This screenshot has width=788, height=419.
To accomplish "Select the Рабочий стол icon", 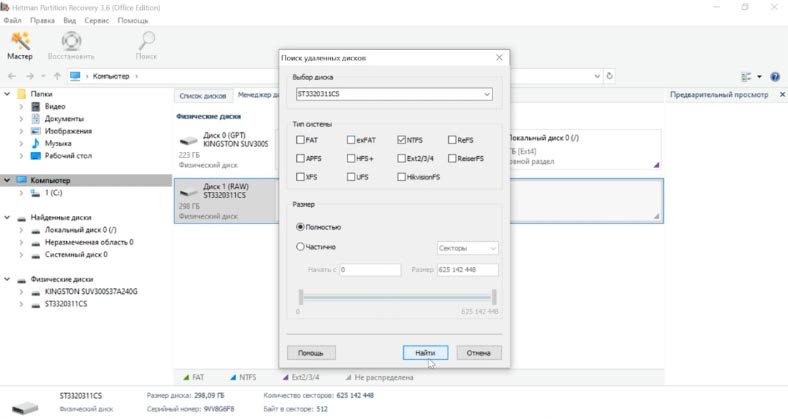I will (35, 156).
